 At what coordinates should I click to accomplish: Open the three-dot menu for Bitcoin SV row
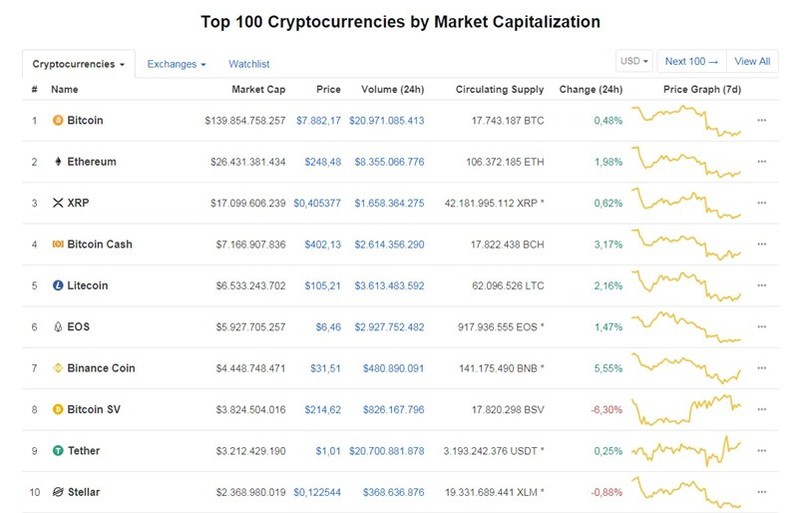[761, 409]
